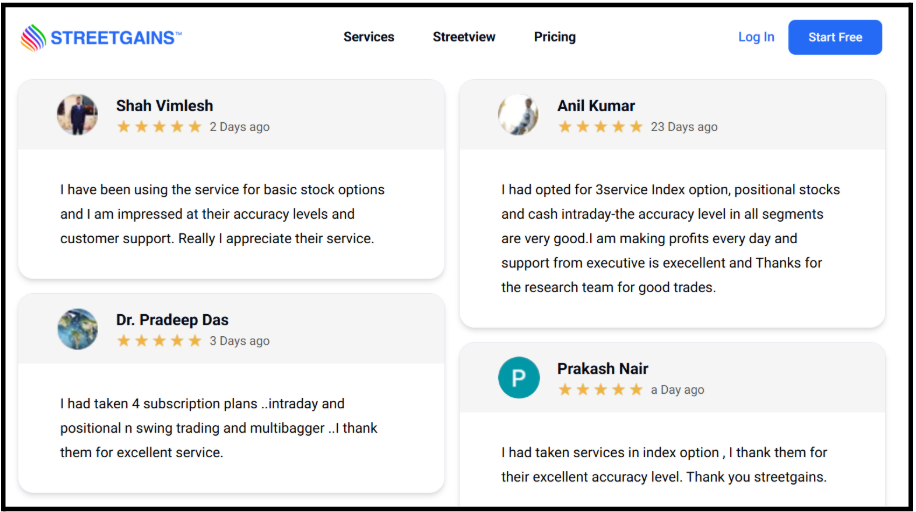Click the '23 Days ago' timestamp
Screen dimensions: 916x512
click(x=684, y=127)
